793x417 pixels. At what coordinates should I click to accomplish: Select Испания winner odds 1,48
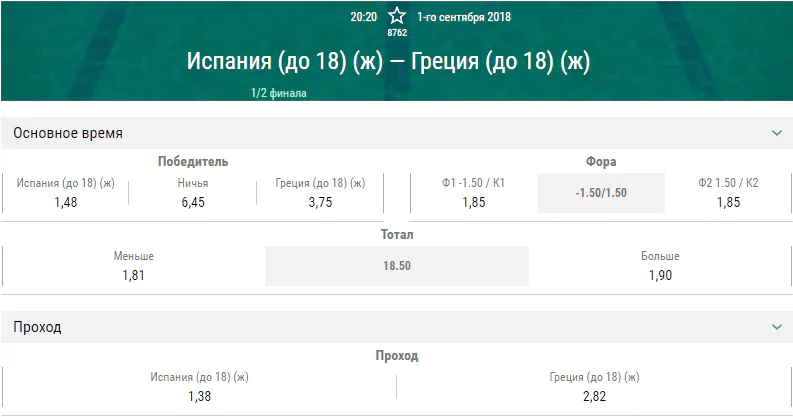click(x=66, y=193)
